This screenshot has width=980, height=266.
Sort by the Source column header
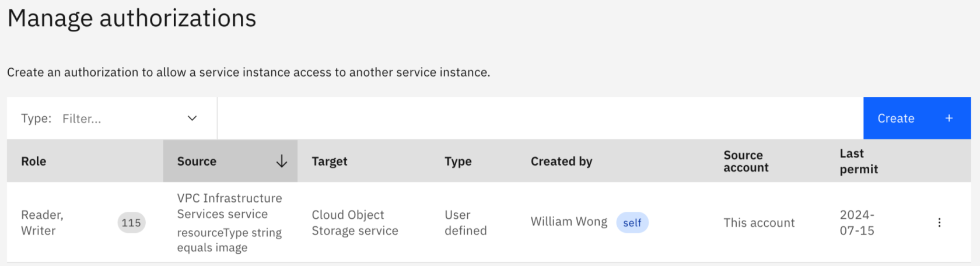(197, 162)
